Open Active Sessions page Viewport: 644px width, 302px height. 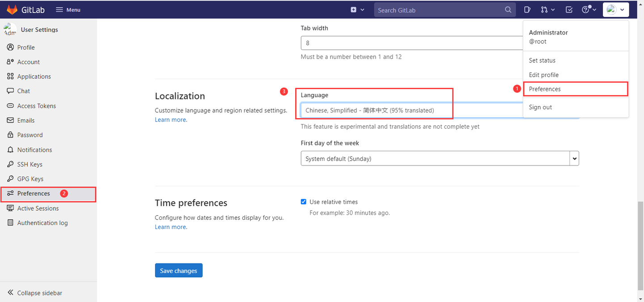click(38, 208)
